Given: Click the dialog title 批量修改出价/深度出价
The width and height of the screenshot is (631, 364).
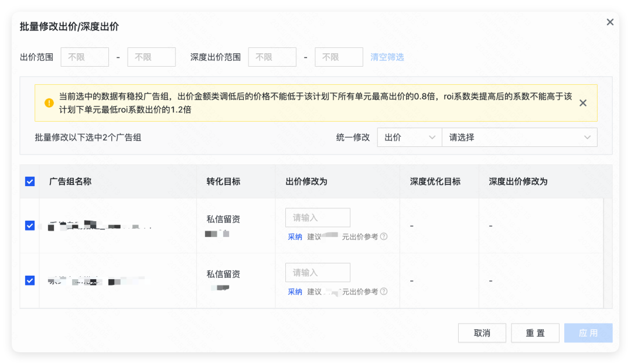Looking at the screenshot, I should point(69,26).
